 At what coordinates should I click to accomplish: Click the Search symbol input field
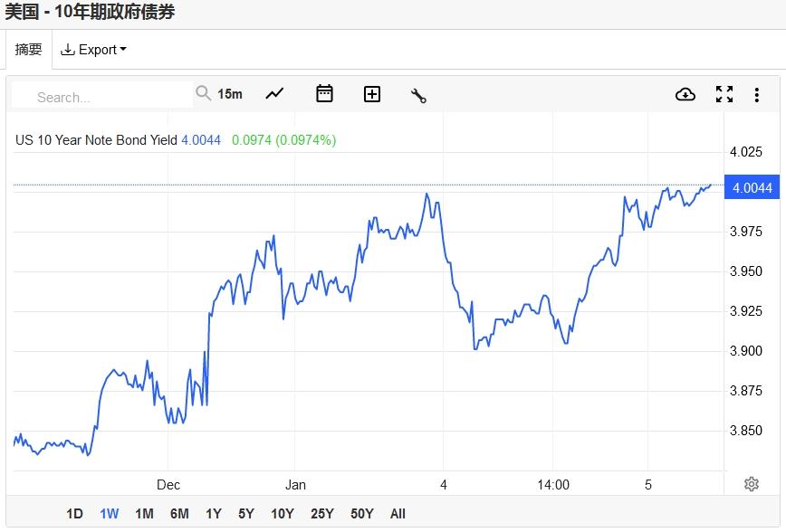coord(102,94)
